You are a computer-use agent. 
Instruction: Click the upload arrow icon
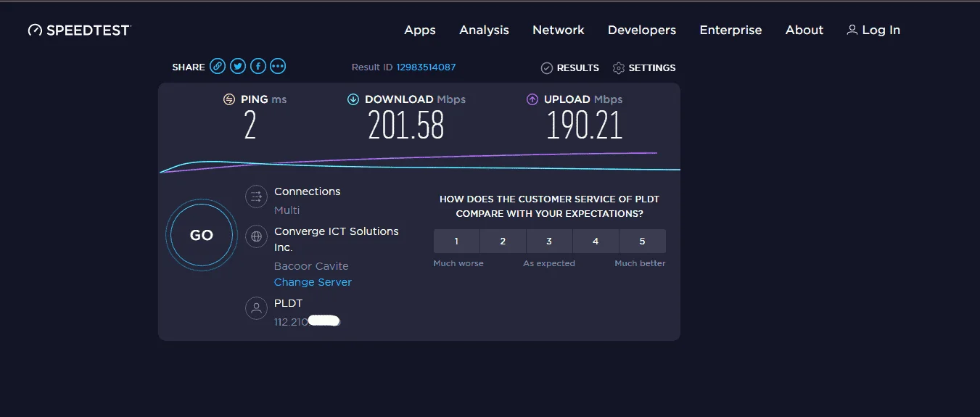click(x=532, y=99)
